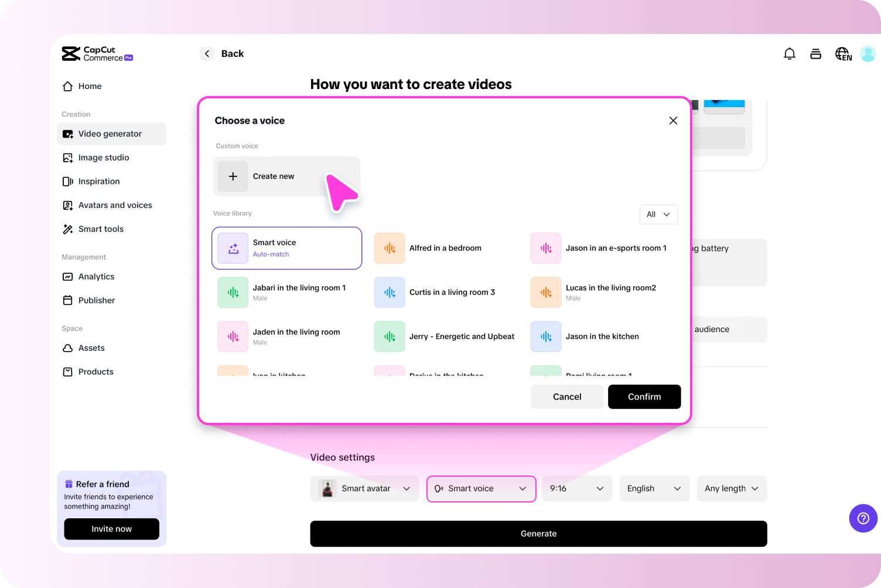The width and height of the screenshot is (881, 588).
Task: Open the All voice filter dropdown
Action: pyautogui.click(x=658, y=214)
